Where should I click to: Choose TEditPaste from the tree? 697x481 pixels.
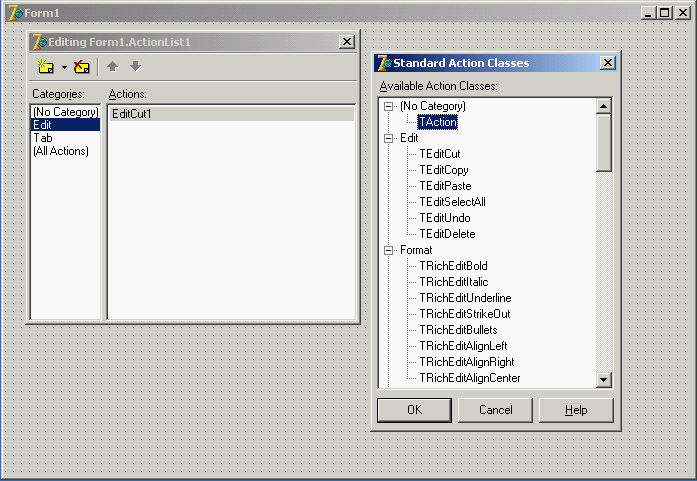(445, 186)
